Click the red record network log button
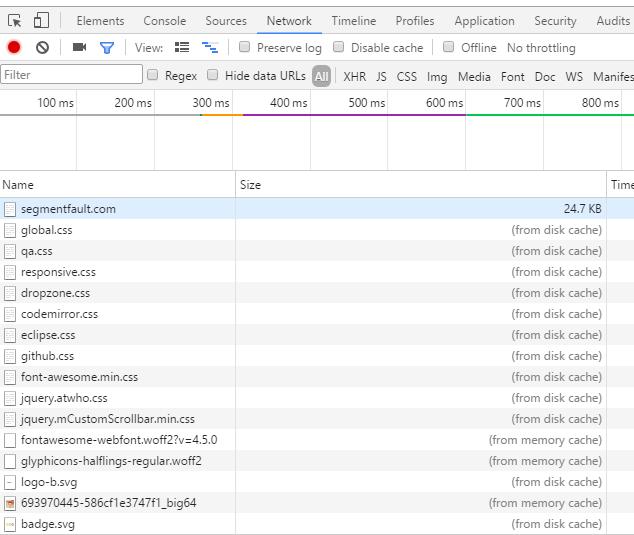Screen dimensions: 634x535 click(x=14, y=47)
